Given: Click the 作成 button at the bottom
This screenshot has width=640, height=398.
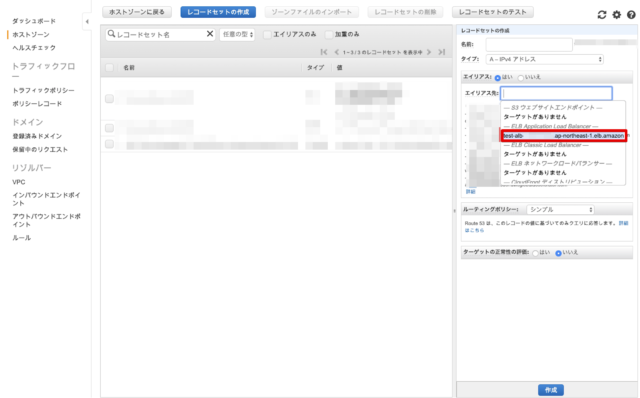Looking at the screenshot, I should pyautogui.click(x=551, y=390).
